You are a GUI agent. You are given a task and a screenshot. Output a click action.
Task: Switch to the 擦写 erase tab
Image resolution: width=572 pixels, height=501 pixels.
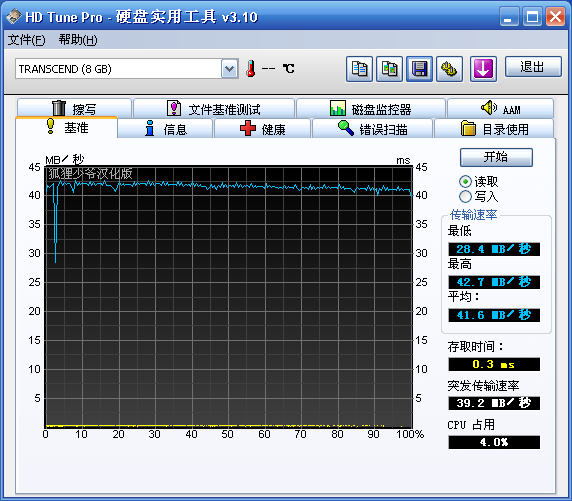74,108
